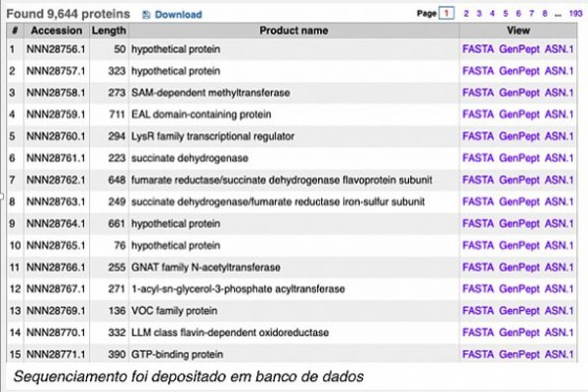The image size is (588, 392).
Task: Open GenPept for VOC family protein
Action: click(520, 311)
